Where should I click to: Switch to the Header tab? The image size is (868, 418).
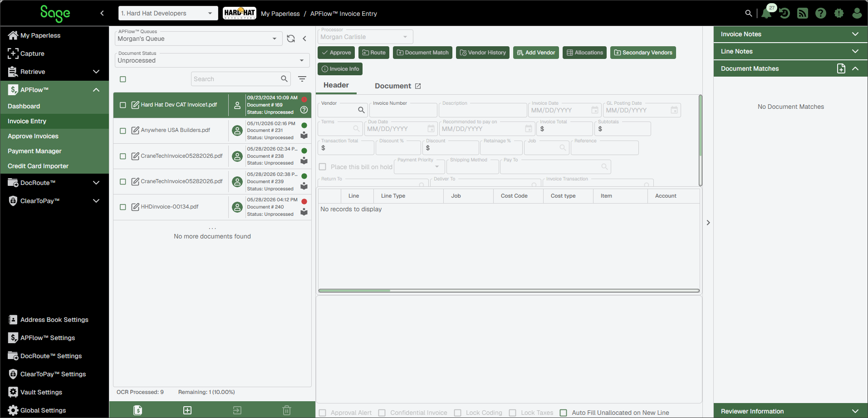point(336,85)
